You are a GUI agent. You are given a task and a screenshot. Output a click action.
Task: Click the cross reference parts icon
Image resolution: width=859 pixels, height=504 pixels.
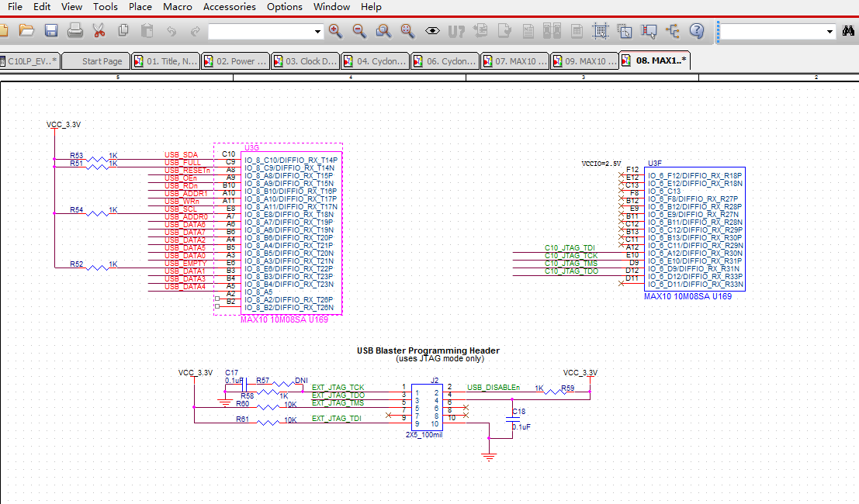[x=552, y=31]
